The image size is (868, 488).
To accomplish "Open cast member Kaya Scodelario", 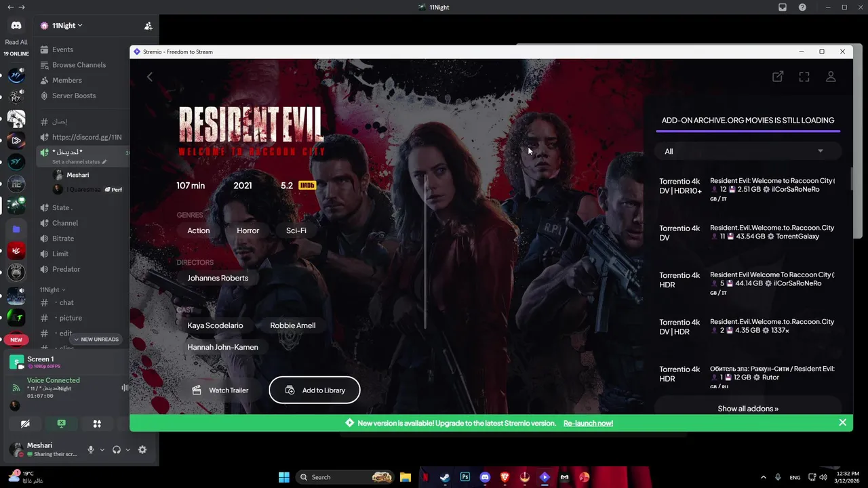I will tap(215, 325).
